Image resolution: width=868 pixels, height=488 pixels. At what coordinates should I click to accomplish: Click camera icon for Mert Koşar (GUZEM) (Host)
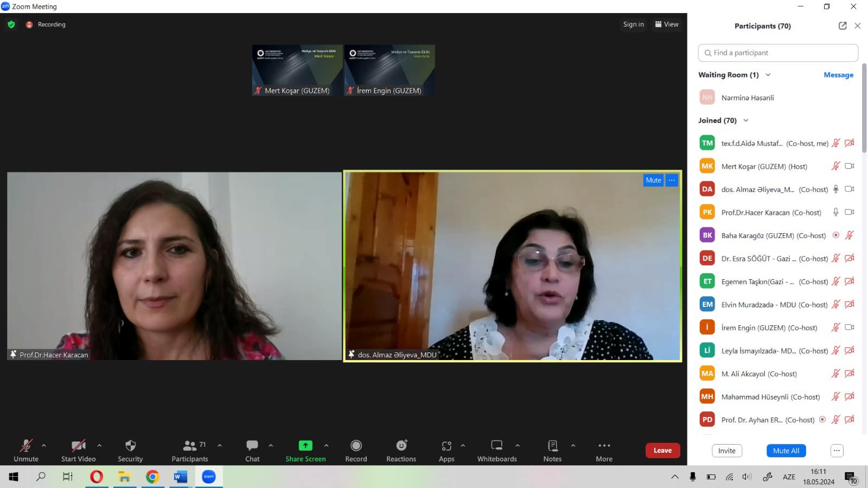(850, 166)
